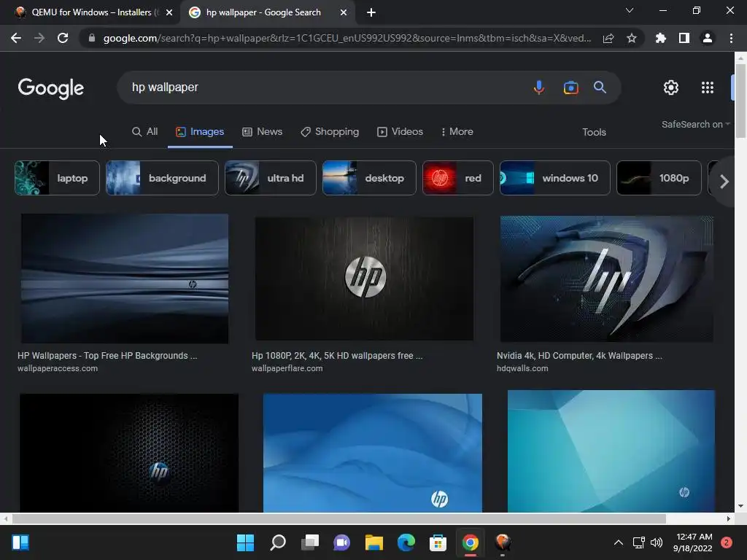
Task: Close the QEMU for Windows tab
Action: 169,12
